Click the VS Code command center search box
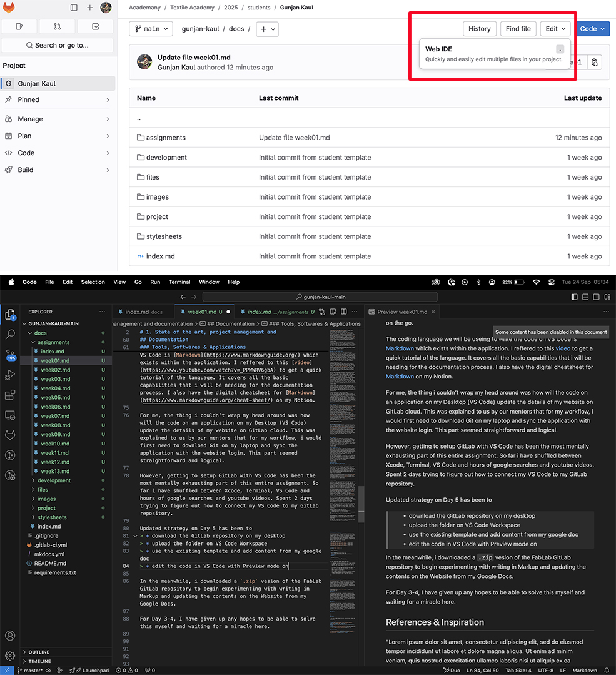 click(320, 297)
